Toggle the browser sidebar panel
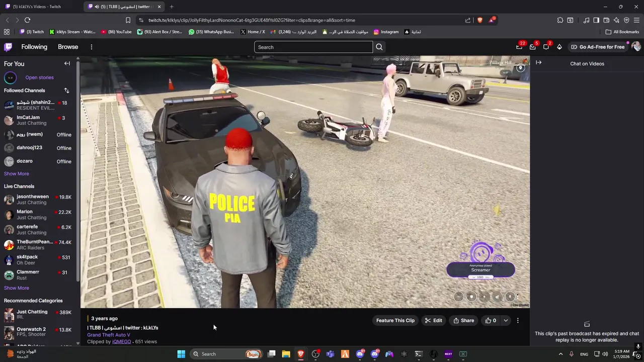Viewport: 644px width, 362px height. (x=596, y=20)
